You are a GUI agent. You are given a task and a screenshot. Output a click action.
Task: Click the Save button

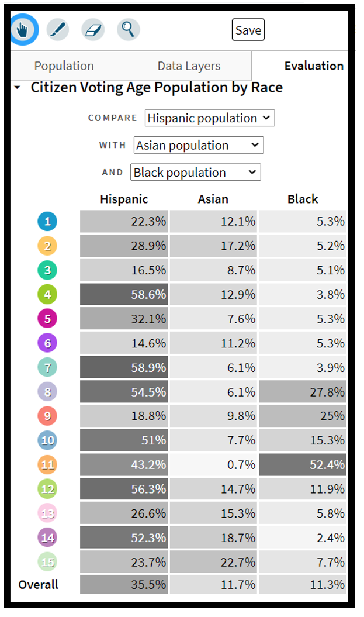248,30
